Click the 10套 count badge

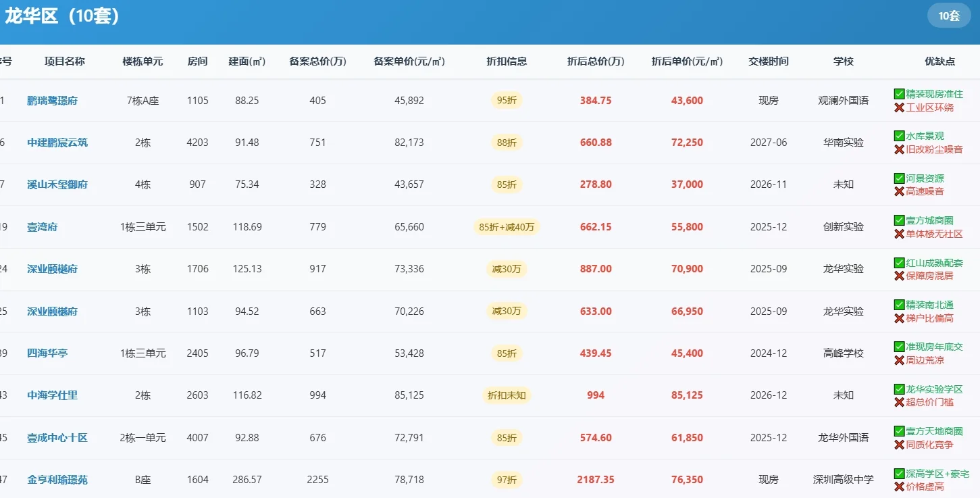tap(949, 16)
